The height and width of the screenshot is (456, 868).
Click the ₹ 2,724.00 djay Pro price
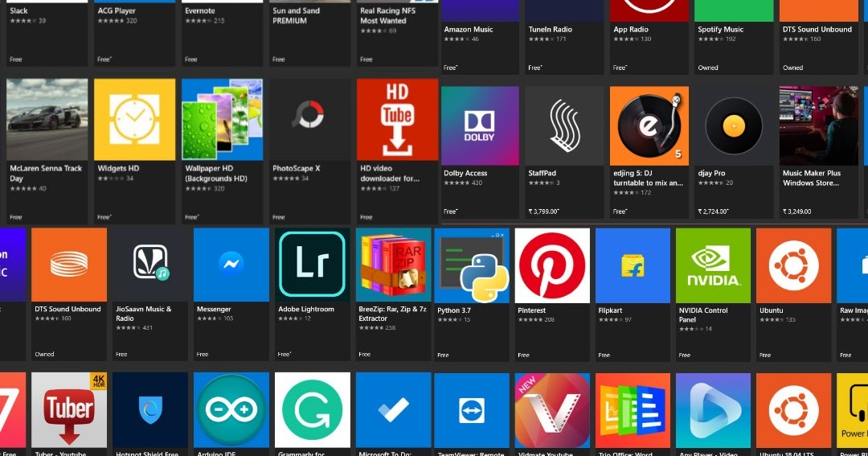coord(713,212)
